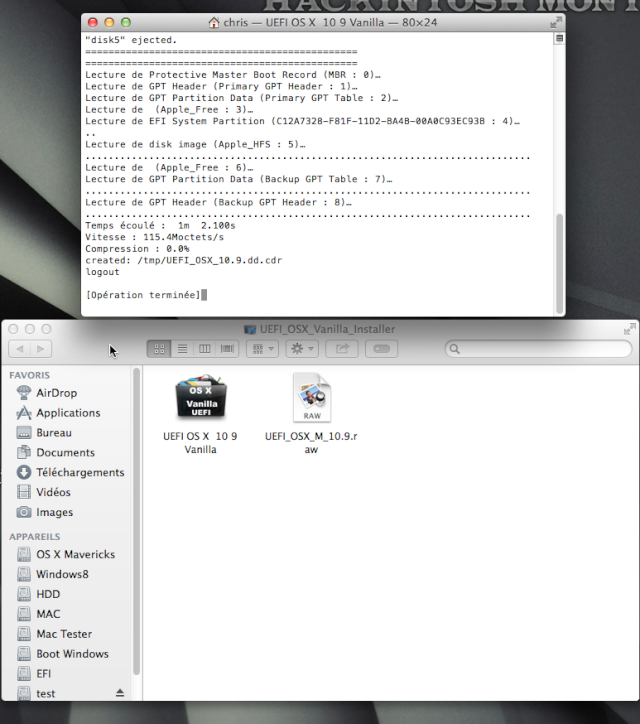Go forward in Finder navigation
Image resolution: width=640 pixels, height=724 pixels.
(41, 349)
